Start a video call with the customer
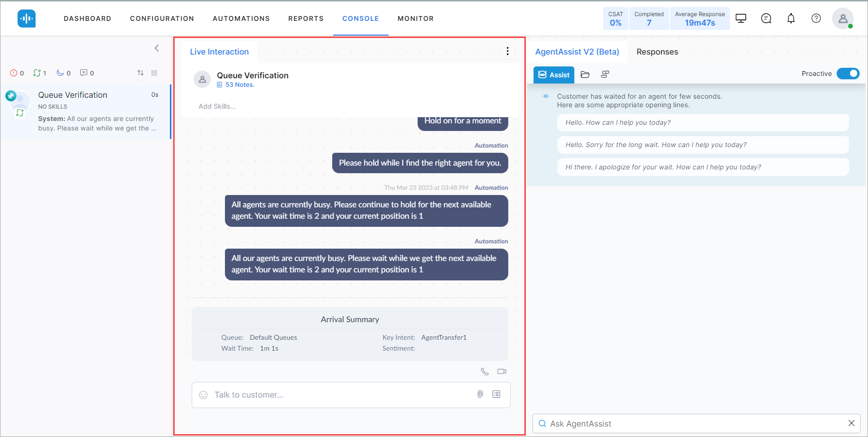The image size is (868, 437). pyautogui.click(x=502, y=372)
